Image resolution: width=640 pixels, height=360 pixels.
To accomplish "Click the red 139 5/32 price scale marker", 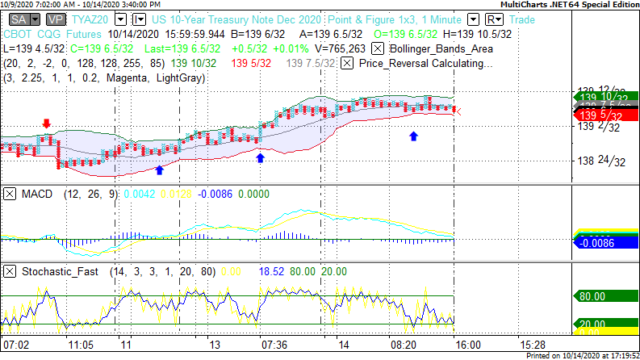I will (606, 116).
